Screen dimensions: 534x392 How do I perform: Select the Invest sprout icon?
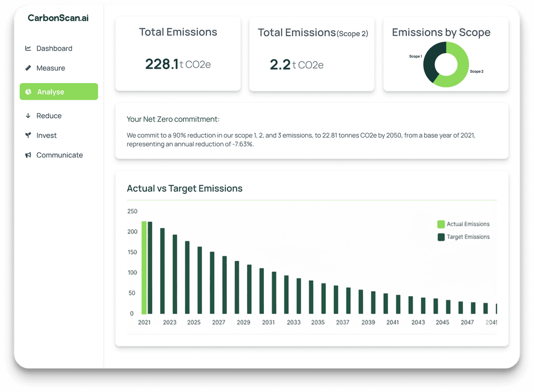pos(28,135)
